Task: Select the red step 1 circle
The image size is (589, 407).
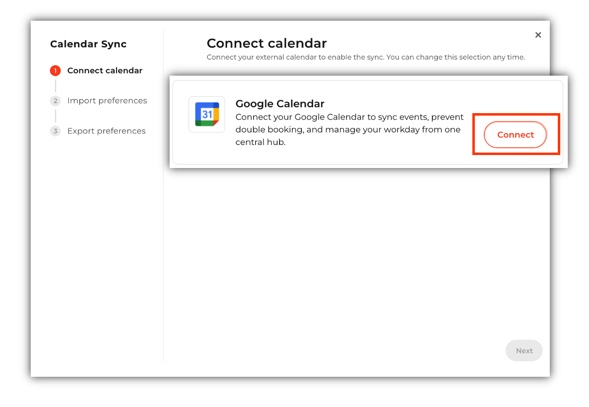Action: pyautogui.click(x=55, y=70)
